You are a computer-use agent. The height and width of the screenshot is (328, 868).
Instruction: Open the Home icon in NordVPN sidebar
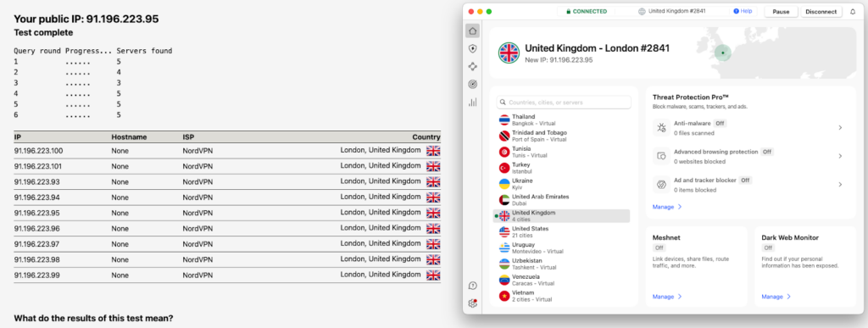point(472,31)
